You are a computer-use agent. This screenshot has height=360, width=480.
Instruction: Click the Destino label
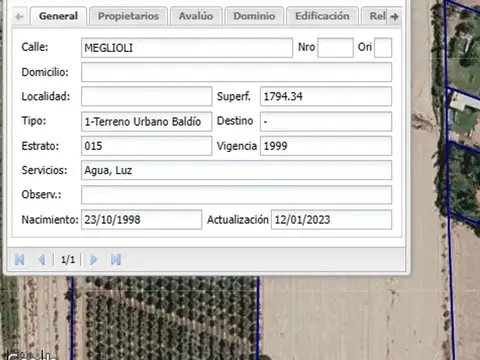[235, 121]
